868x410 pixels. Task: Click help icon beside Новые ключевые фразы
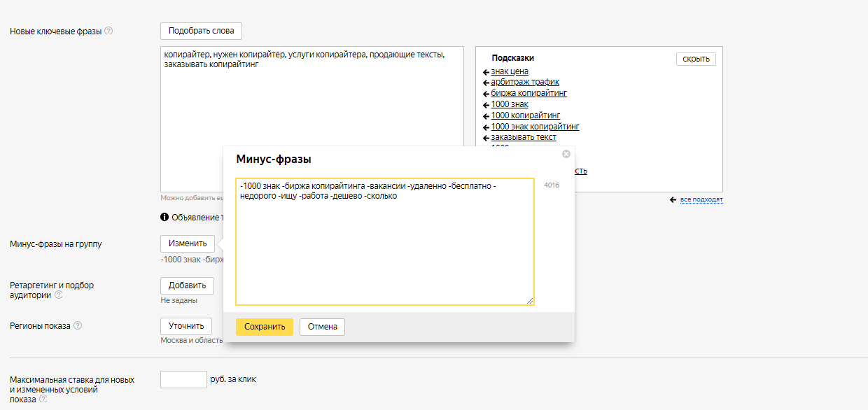click(108, 31)
